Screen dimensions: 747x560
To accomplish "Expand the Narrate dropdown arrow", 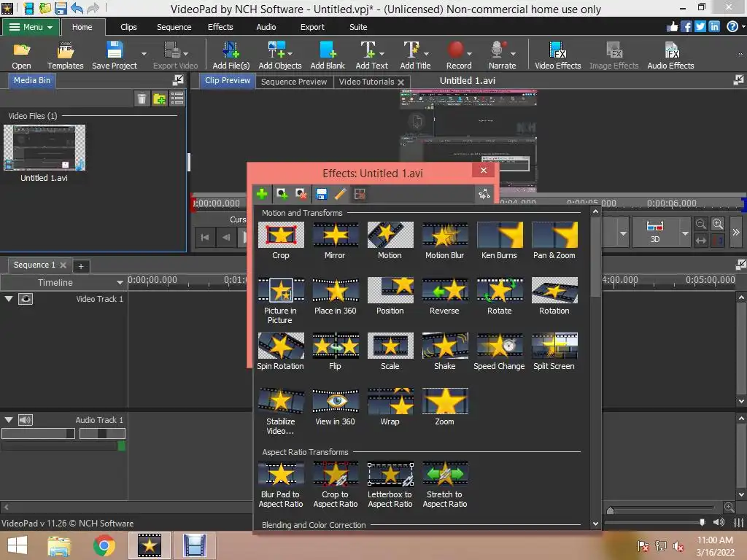I will click(x=513, y=54).
